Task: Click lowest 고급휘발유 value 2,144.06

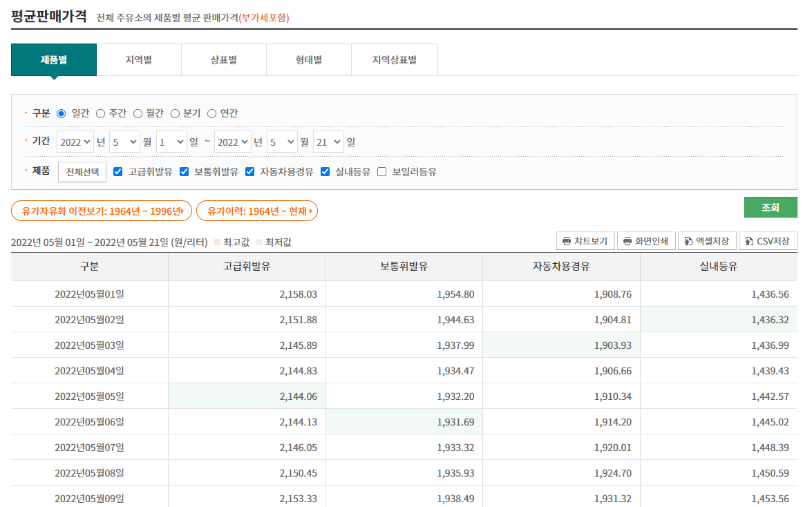Action: pos(299,396)
